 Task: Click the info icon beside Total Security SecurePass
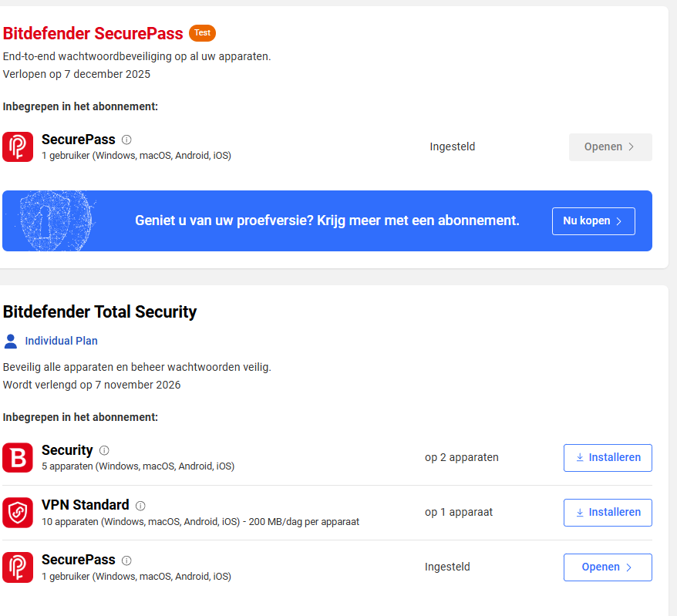click(126, 560)
